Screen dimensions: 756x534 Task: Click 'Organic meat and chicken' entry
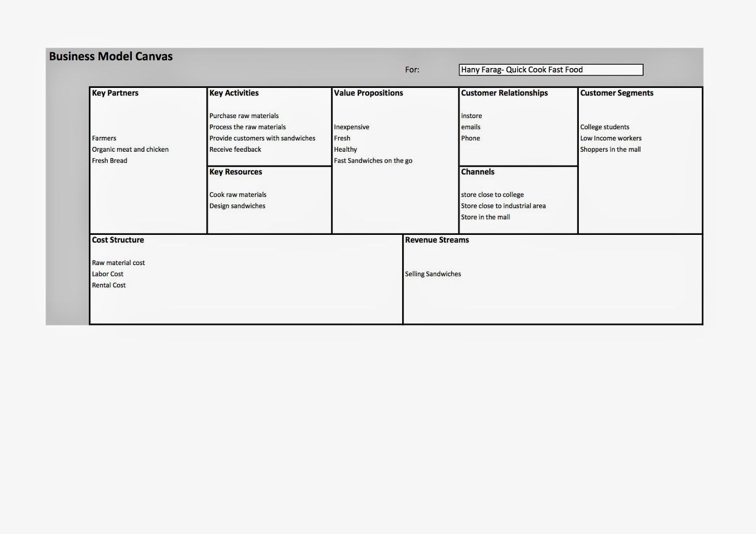point(130,149)
